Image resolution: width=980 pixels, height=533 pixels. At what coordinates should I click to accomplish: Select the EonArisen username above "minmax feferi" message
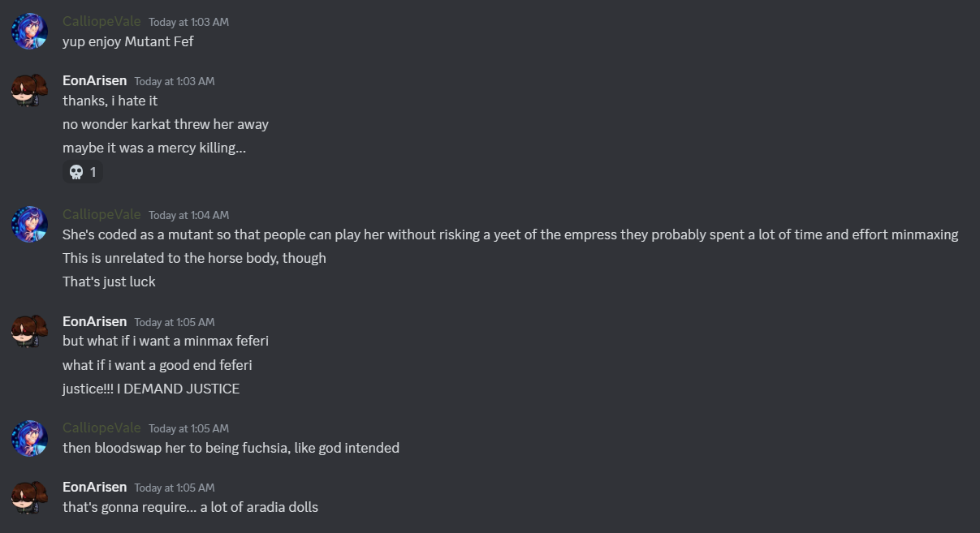pyautogui.click(x=94, y=321)
